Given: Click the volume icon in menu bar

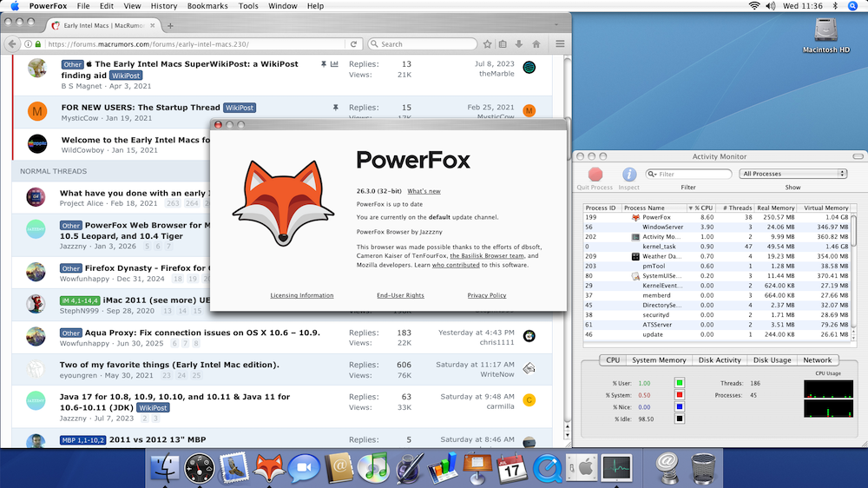Looking at the screenshot, I should point(771,6).
